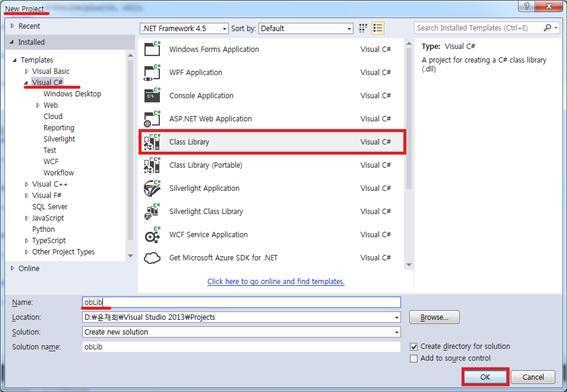Switch templates to small icons view
This screenshot has height=392, width=567.
click(363, 28)
